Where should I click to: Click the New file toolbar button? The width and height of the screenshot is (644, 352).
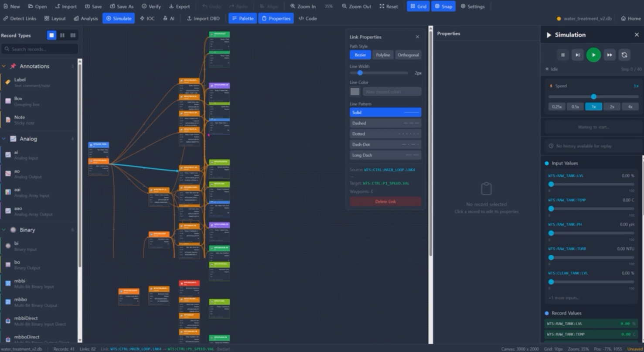point(12,7)
